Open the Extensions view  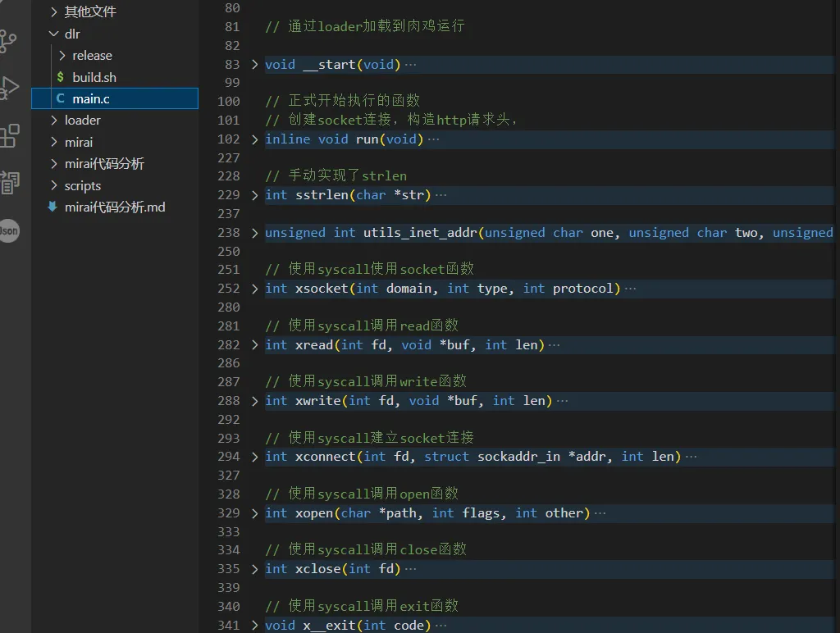pyautogui.click(x=8, y=135)
